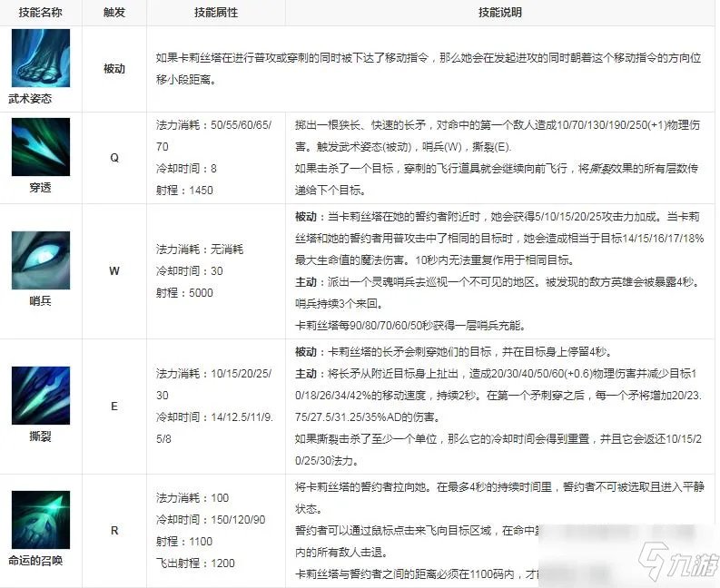The height and width of the screenshot is (588, 720).
Task: Click R description line 将卡莉丝塔的誓约者拉向她
Action: (x=499, y=497)
